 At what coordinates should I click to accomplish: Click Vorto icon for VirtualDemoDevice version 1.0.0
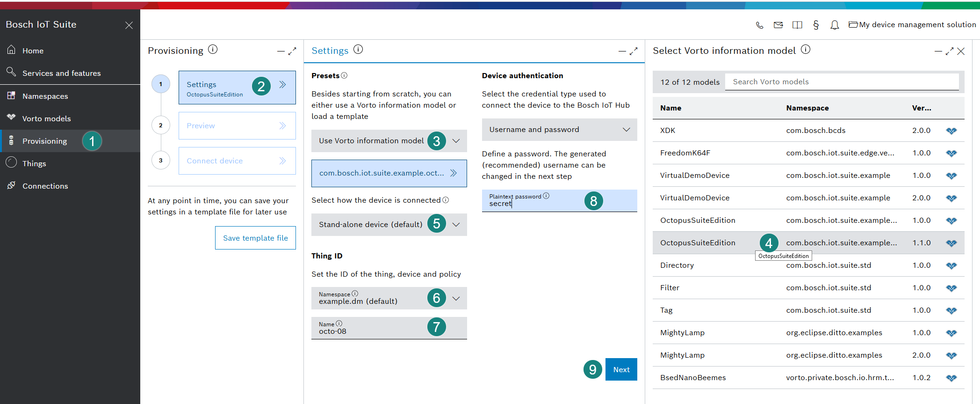(x=951, y=176)
